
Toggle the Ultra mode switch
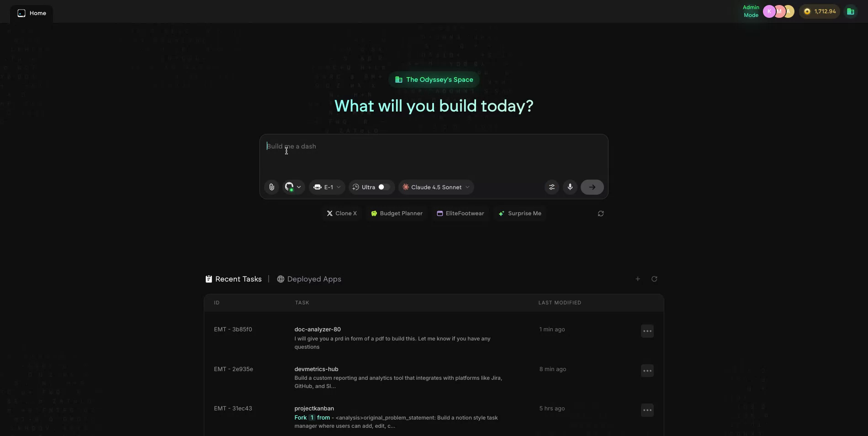coord(383,187)
